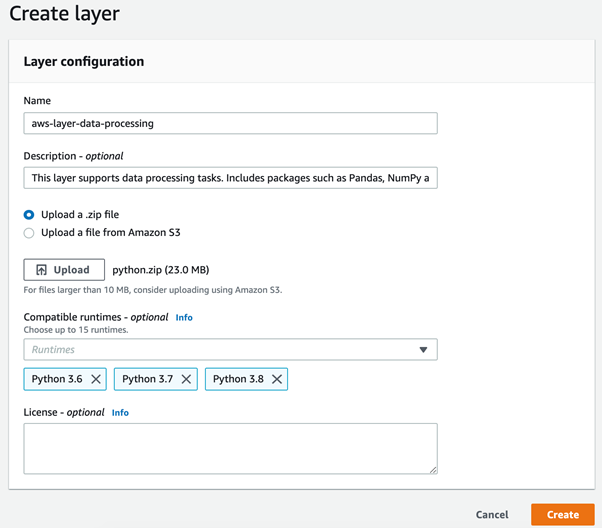
Task: Select Upload a file from Amazon S3
Action: pos(29,233)
